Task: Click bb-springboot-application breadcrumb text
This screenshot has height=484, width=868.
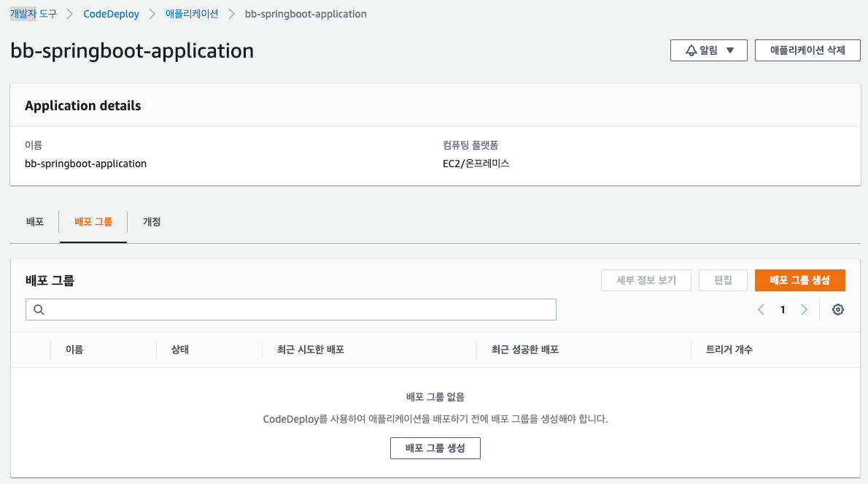Action: pyautogui.click(x=306, y=14)
